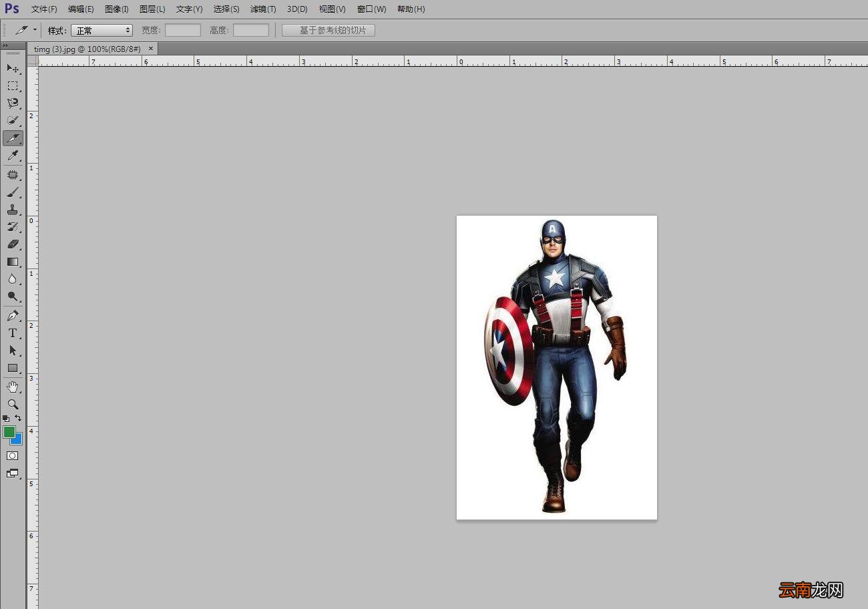Click the 基于参考线的切片 button

(x=329, y=30)
